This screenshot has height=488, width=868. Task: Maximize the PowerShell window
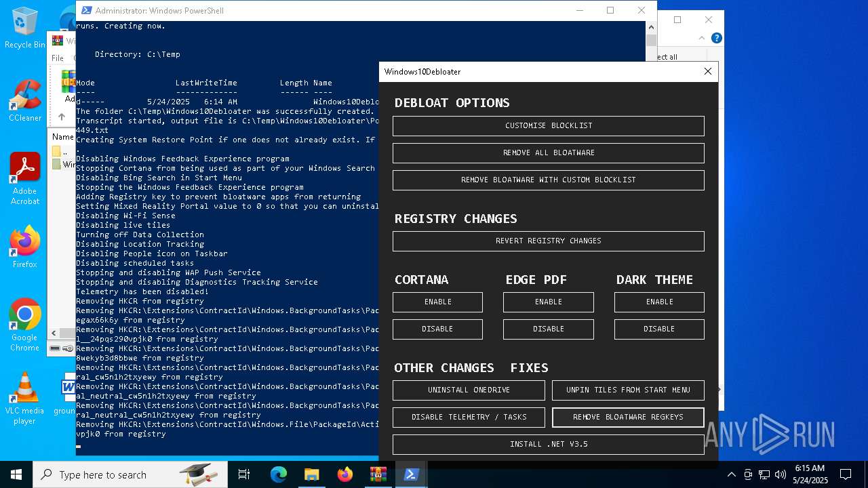click(x=610, y=10)
